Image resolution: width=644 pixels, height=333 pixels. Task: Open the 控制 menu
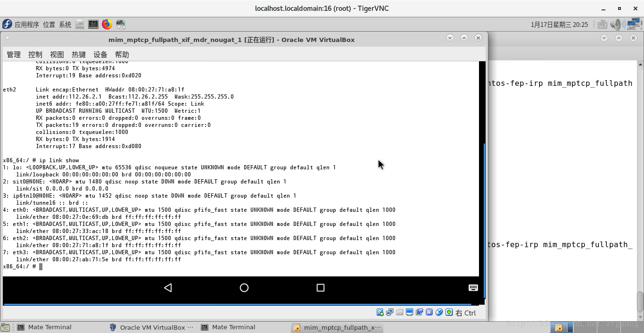click(35, 55)
